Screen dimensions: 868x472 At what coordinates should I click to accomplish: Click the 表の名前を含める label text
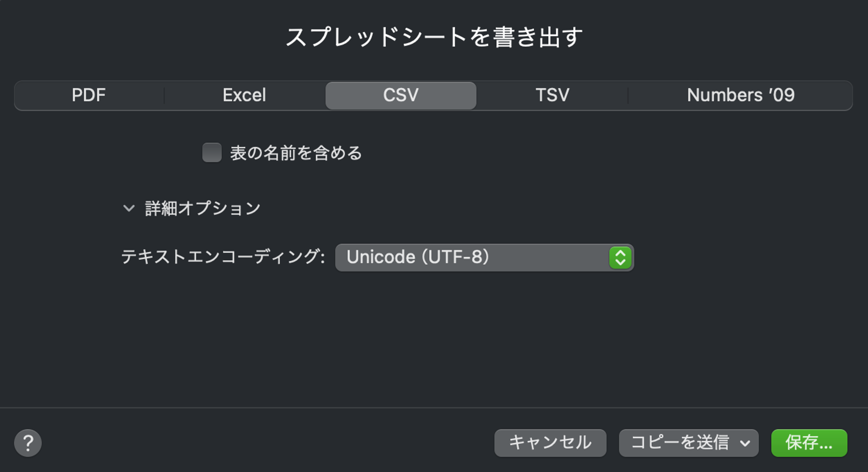coord(296,153)
